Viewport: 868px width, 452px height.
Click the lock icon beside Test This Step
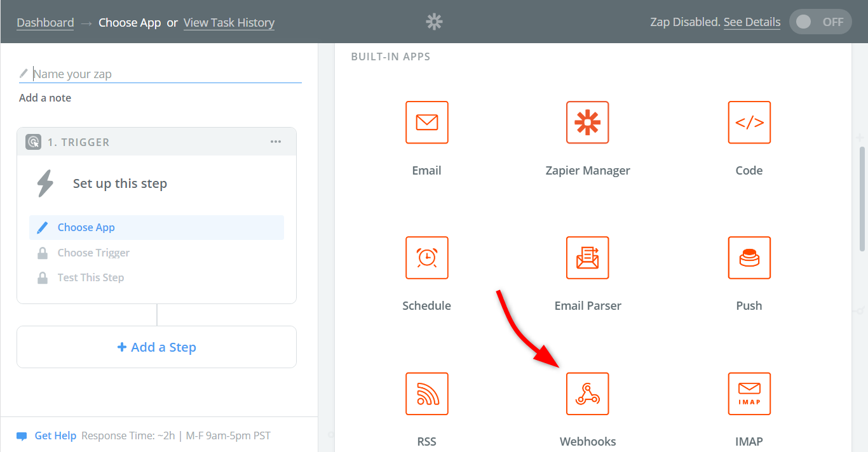point(43,277)
